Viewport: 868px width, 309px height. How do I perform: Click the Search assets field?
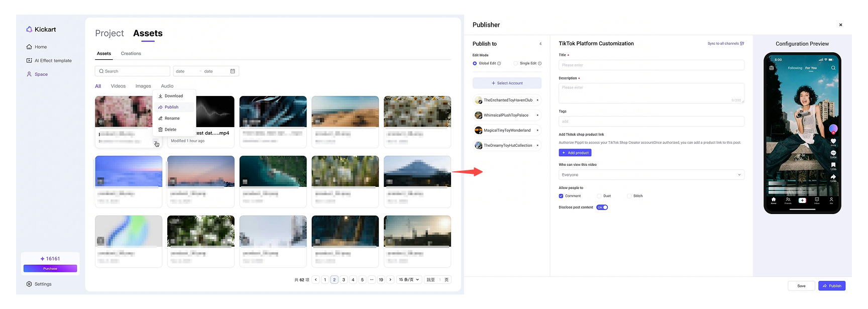pyautogui.click(x=133, y=71)
